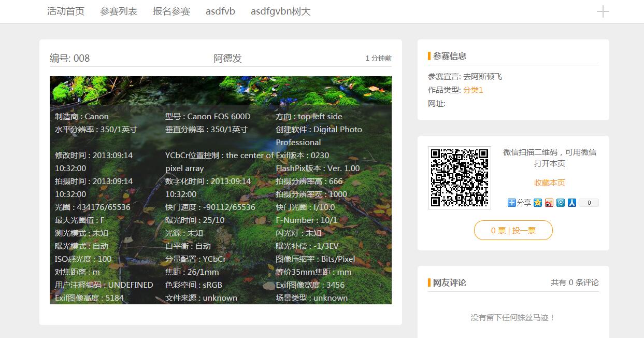Click the 色彩空间 : sRGB entry
644x338 pixels.
pyautogui.click(x=194, y=285)
